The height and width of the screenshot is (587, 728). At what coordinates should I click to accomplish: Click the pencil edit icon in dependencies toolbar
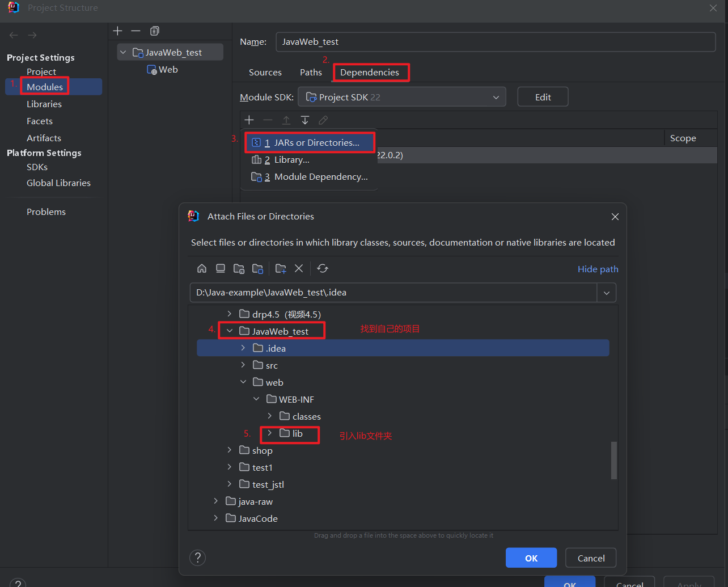323,120
